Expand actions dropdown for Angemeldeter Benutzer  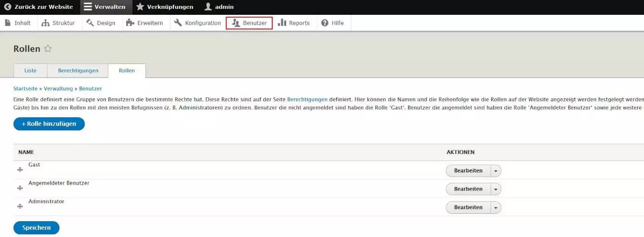pyautogui.click(x=496, y=189)
